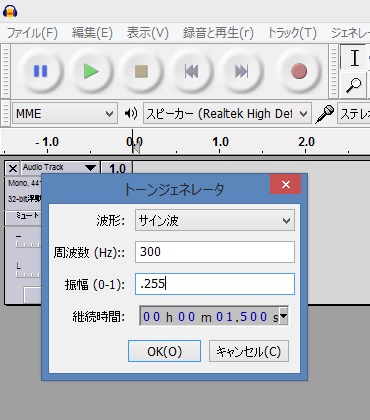Click the track gain slider

28,241
